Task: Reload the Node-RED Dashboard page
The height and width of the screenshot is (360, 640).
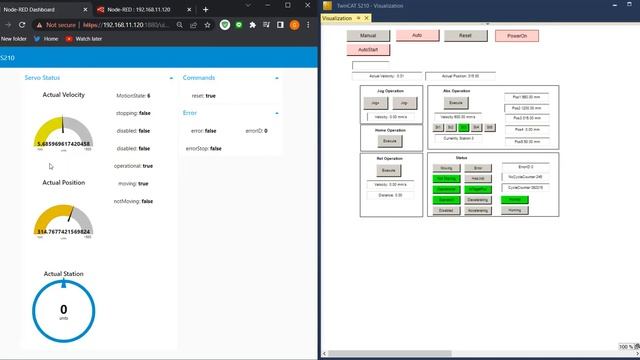Action: (22, 25)
